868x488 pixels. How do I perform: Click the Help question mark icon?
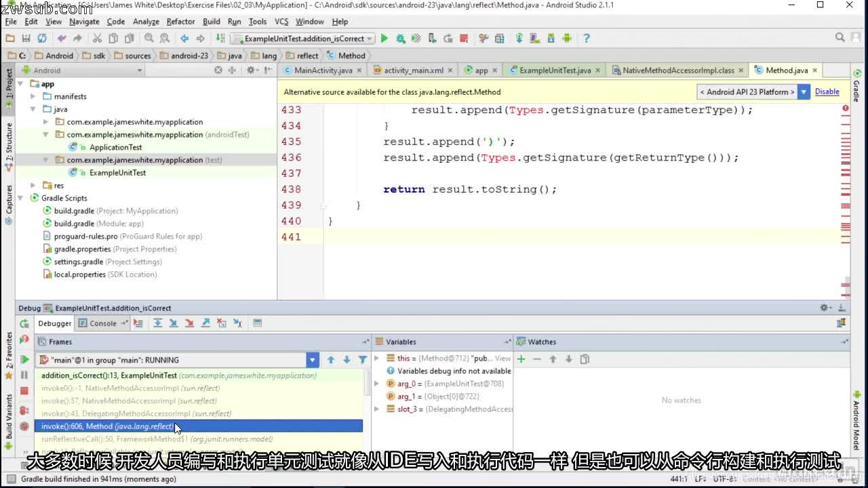pyautogui.click(x=587, y=39)
